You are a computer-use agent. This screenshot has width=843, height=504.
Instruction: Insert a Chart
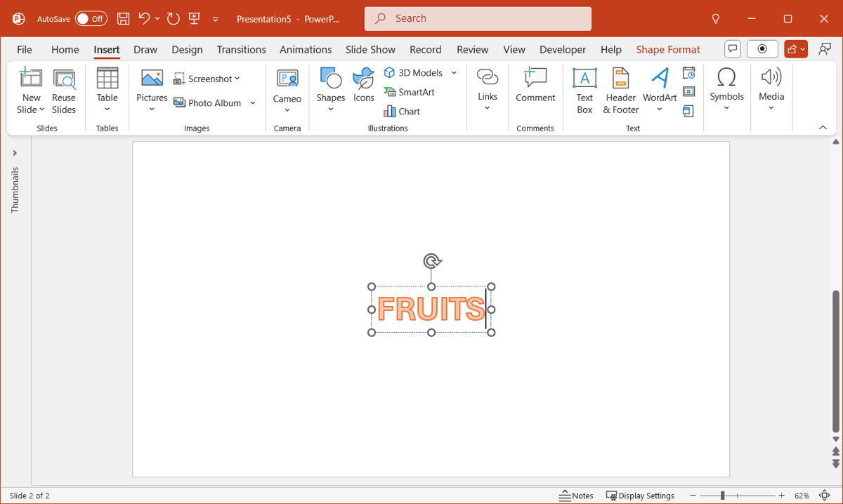tap(402, 111)
